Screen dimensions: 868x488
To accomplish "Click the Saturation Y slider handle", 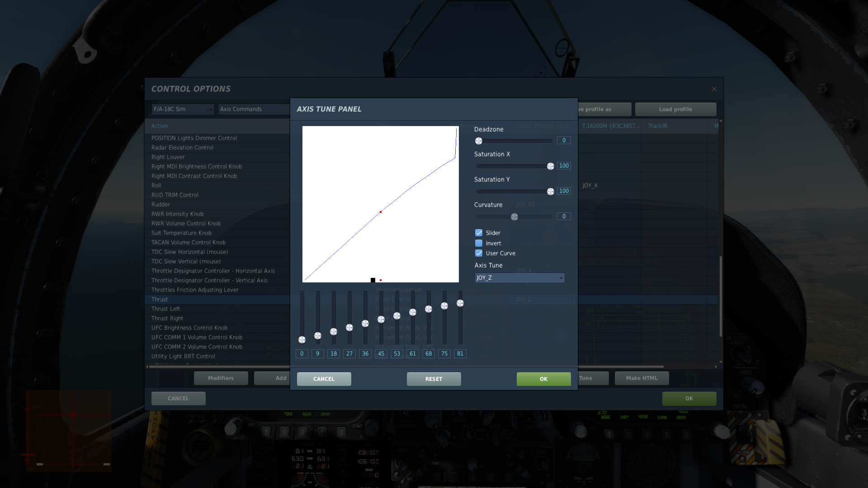I will point(551,192).
